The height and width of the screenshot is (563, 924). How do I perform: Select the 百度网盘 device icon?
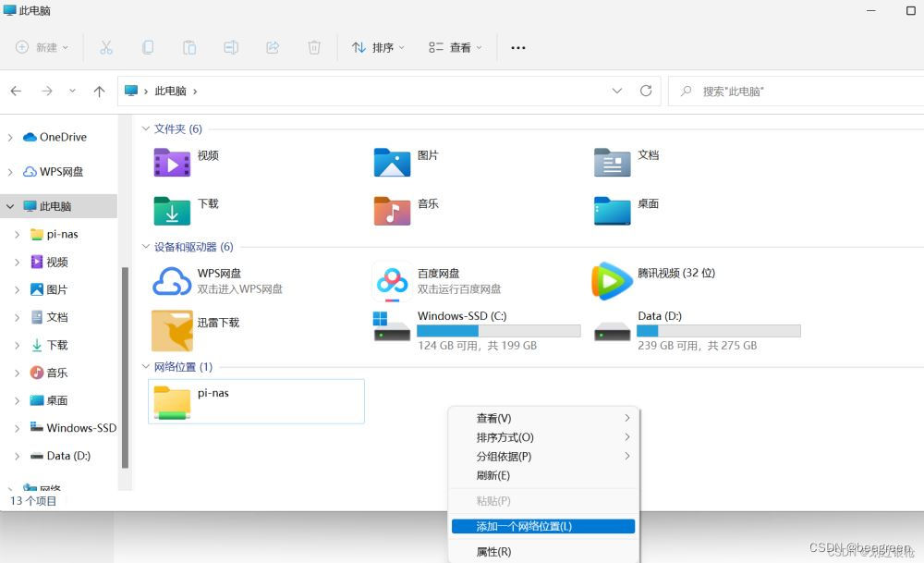pos(392,281)
